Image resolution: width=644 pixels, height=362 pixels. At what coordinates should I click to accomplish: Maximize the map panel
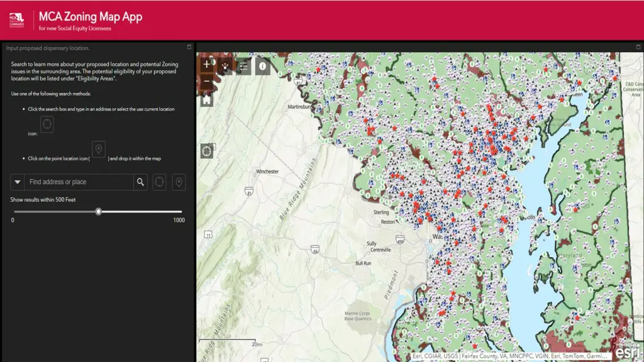(638, 47)
